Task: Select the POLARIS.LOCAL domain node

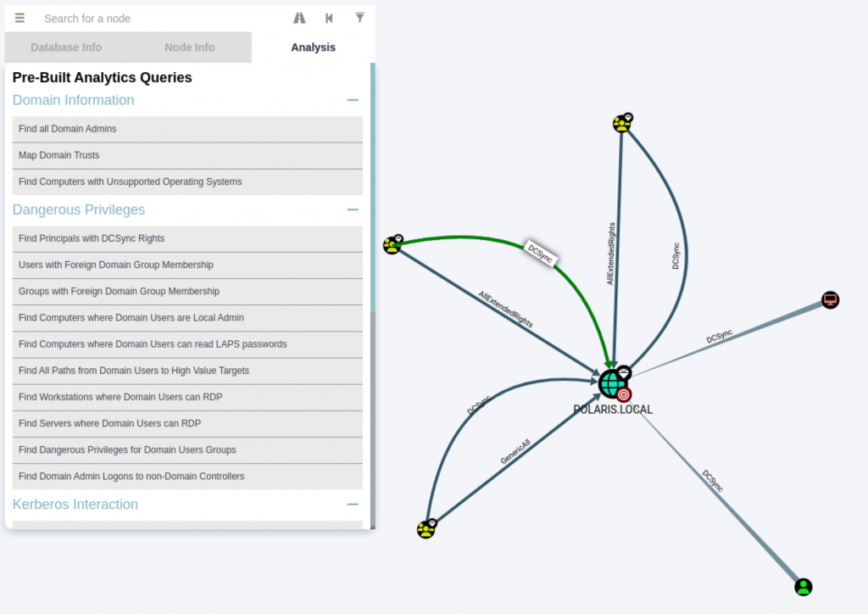Action: (x=612, y=384)
